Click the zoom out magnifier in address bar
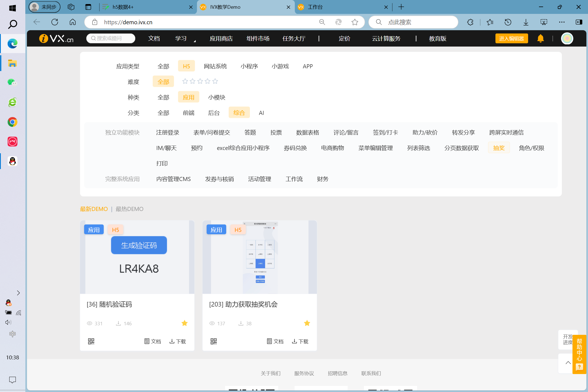Image resolution: width=588 pixels, height=392 pixels. 322,22
